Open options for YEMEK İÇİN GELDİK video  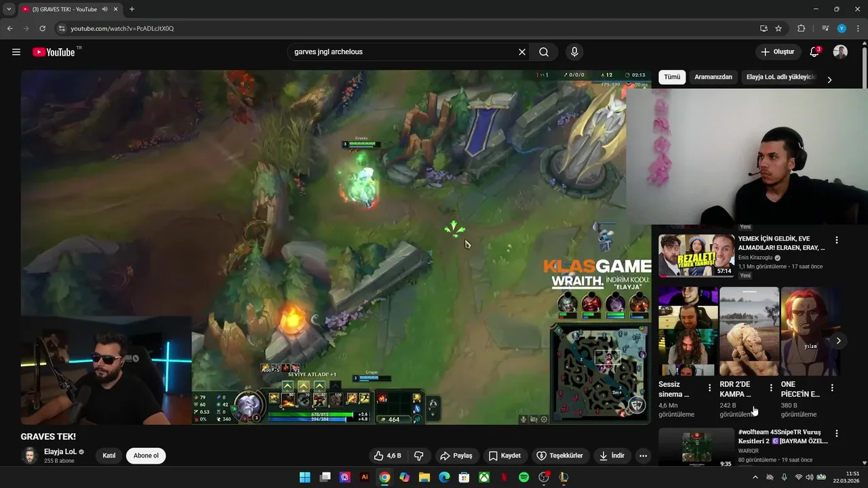837,240
